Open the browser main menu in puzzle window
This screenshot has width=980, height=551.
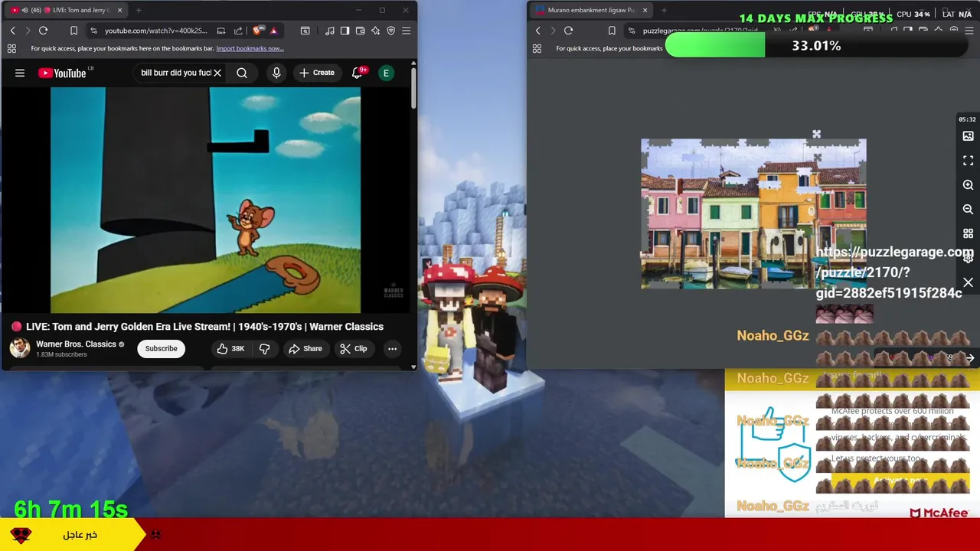969,31
